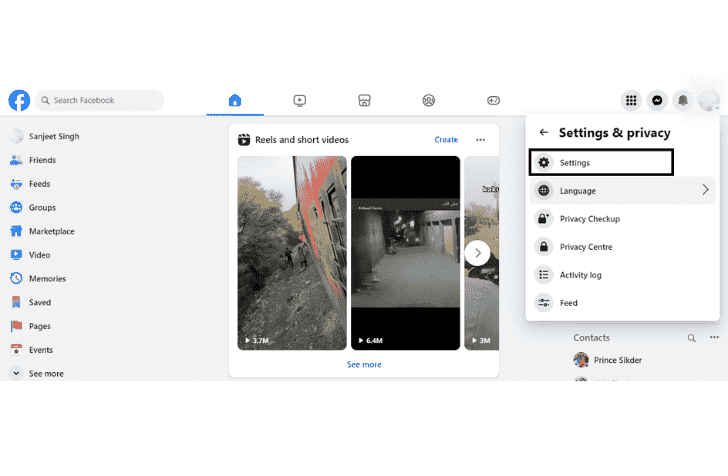Image resolution: width=728 pixels, height=476 pixels.
Task: Open the Groups tab in top bar
Action: coord(429,100)
